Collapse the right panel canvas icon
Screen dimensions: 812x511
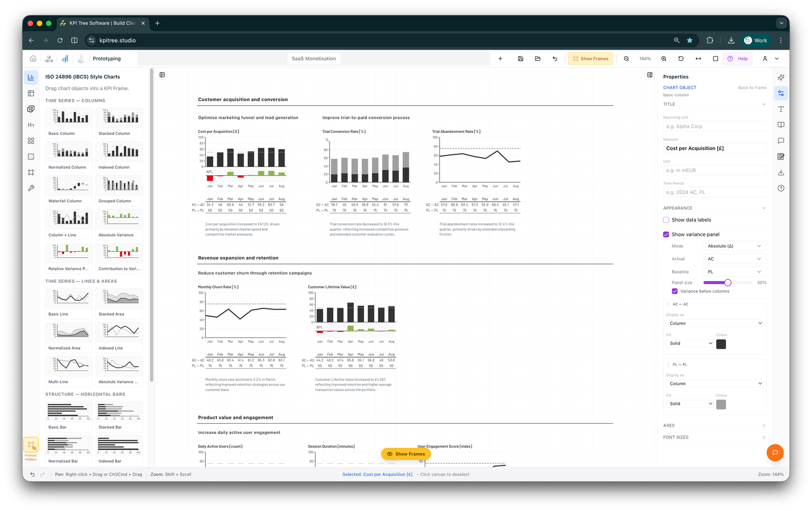pyautogui.click(x=650, y=75)
